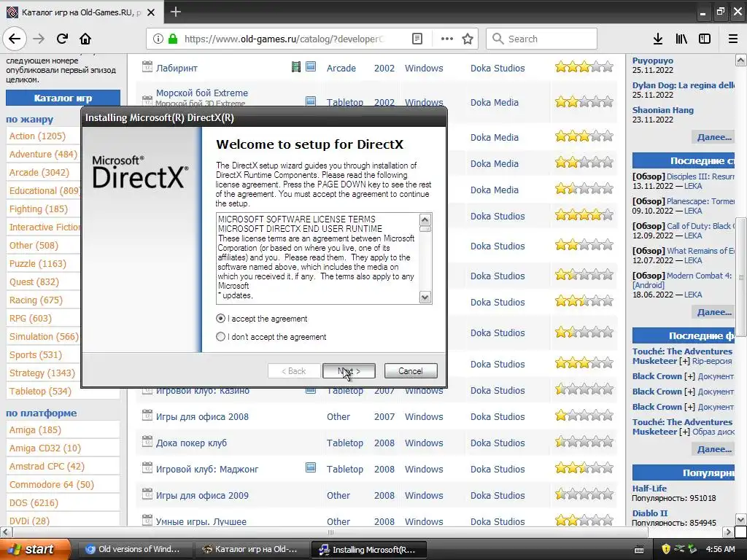Viewport: 747px width, 560px height.
Task: Close the Old-Games.RU catalog tab
Action: coord(151,12)
